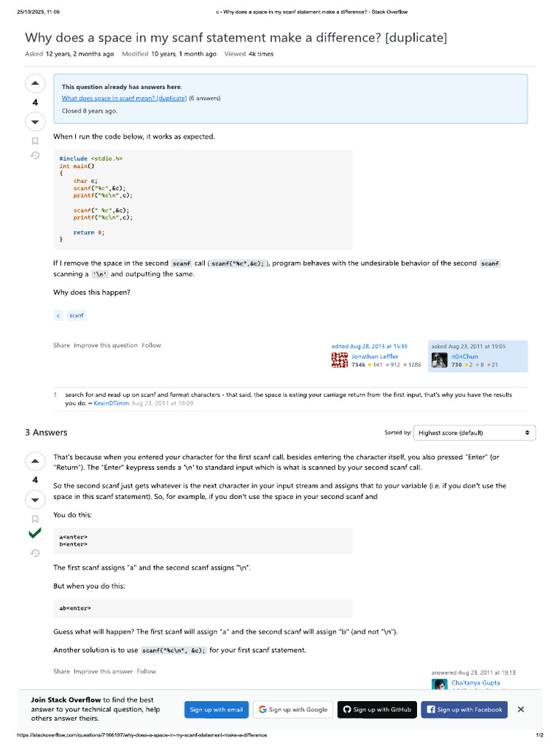Downvote the question

(35, 121)
